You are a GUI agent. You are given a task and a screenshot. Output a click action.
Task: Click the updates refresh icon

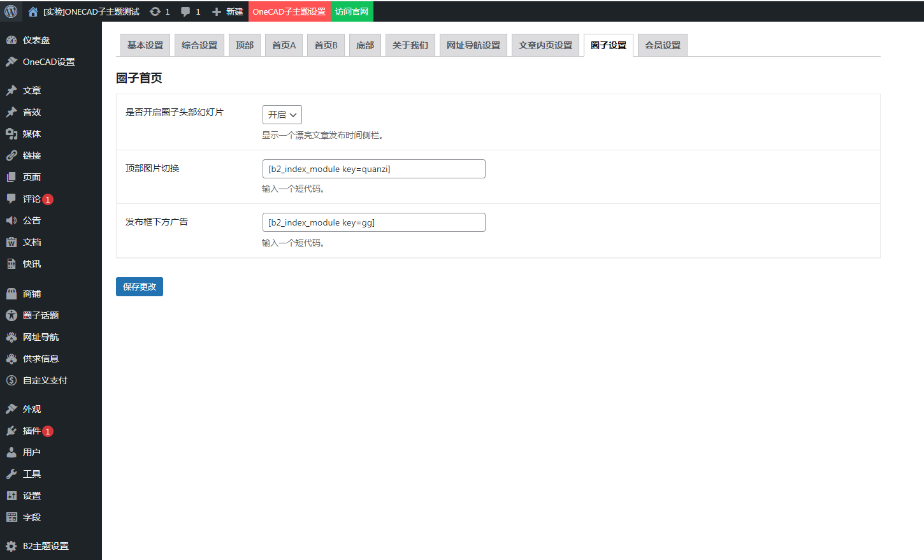coord(155,11)
